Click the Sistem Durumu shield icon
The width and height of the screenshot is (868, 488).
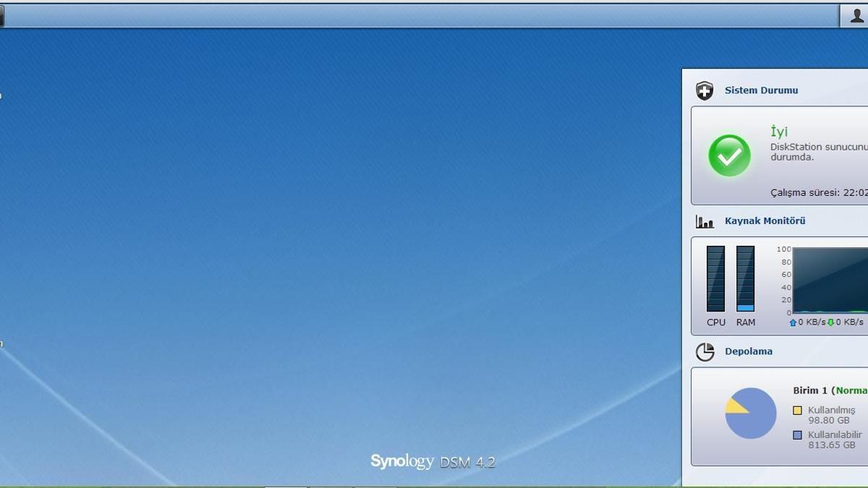click(x=705, y=90)
